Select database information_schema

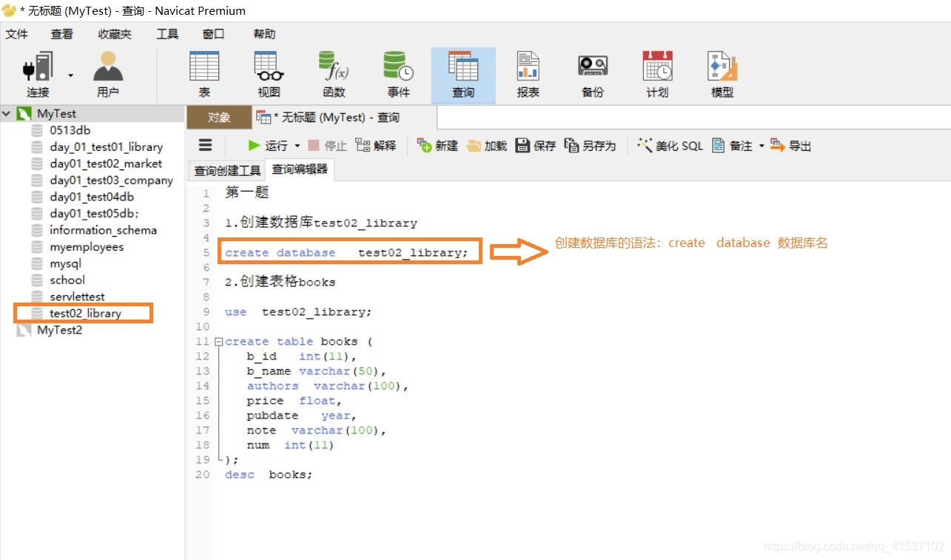click(103, 230)
